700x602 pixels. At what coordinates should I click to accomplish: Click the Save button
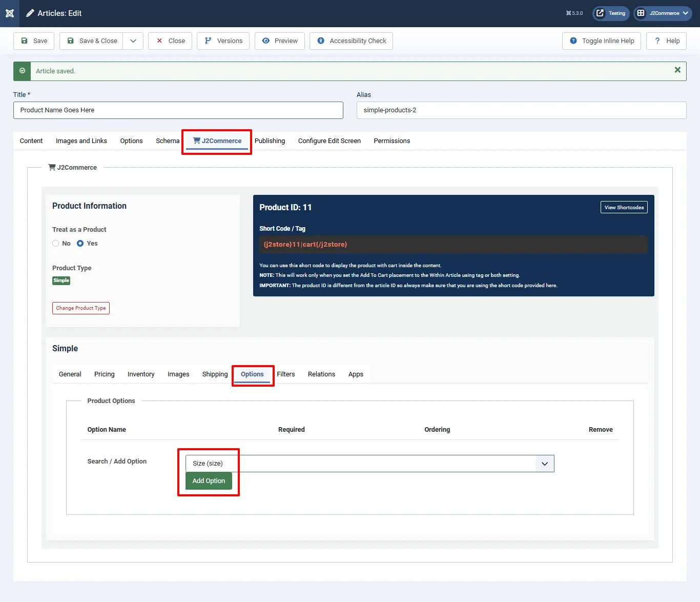tap(34, 41)
